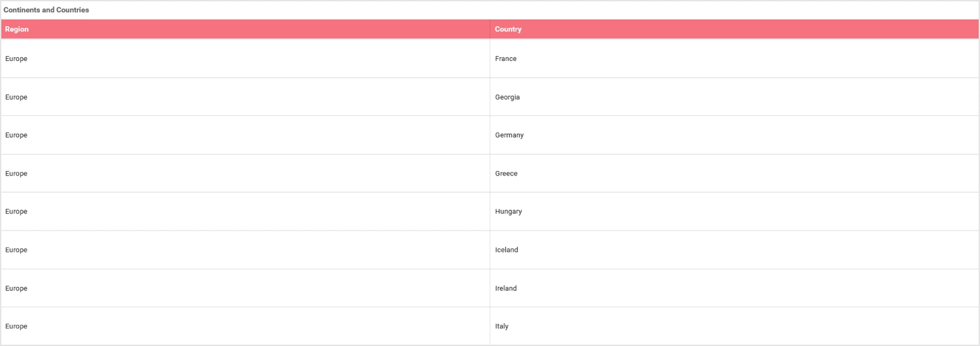Select the Europe region cell for Iceland
The width and height of the screenshot is (980, 346).
click(x=16, y=250)
